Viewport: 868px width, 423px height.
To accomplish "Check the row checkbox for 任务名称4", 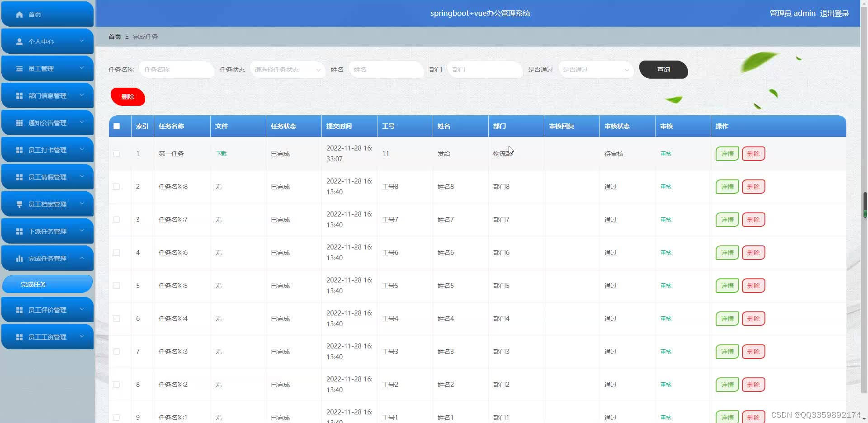I will click(x=117, y=319).
